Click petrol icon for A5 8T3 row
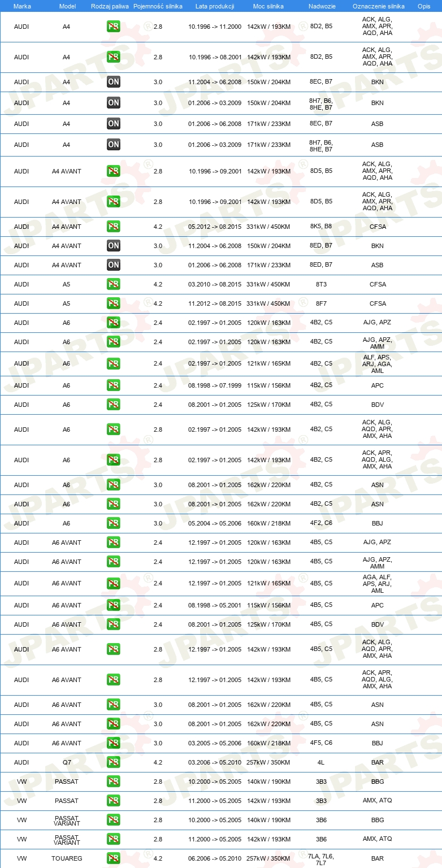The height and width of the screenshot is (868, 442). click(x=114, y=284)
